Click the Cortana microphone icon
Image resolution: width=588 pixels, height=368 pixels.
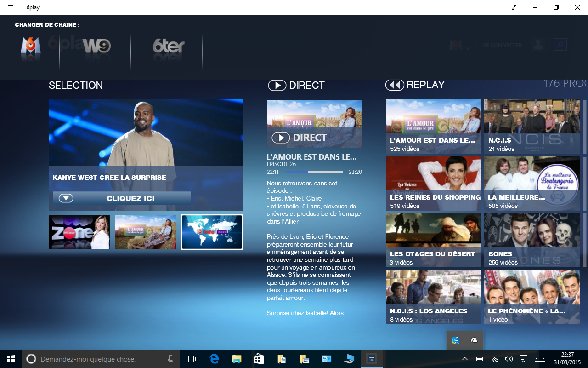tap(170, 359)
